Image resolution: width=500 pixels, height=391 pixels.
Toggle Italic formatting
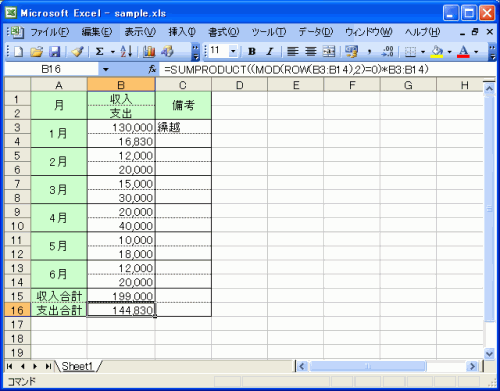[x=270, y=52]
